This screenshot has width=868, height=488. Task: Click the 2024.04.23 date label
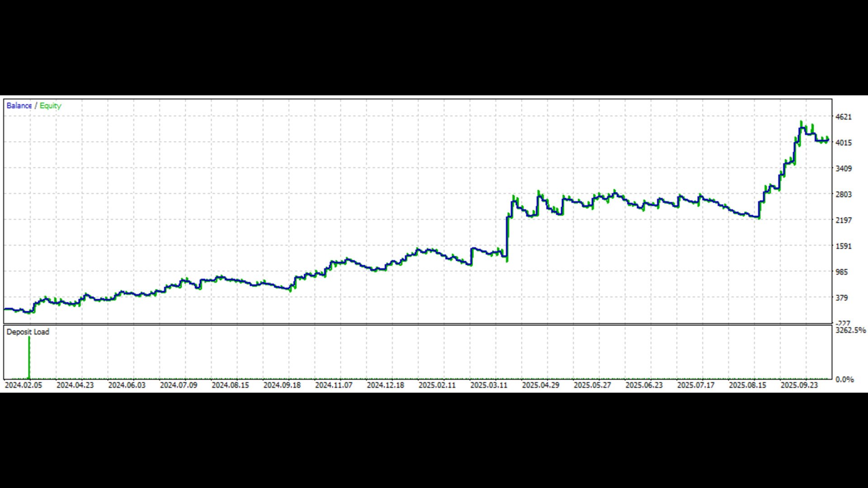tap(75, 385)
